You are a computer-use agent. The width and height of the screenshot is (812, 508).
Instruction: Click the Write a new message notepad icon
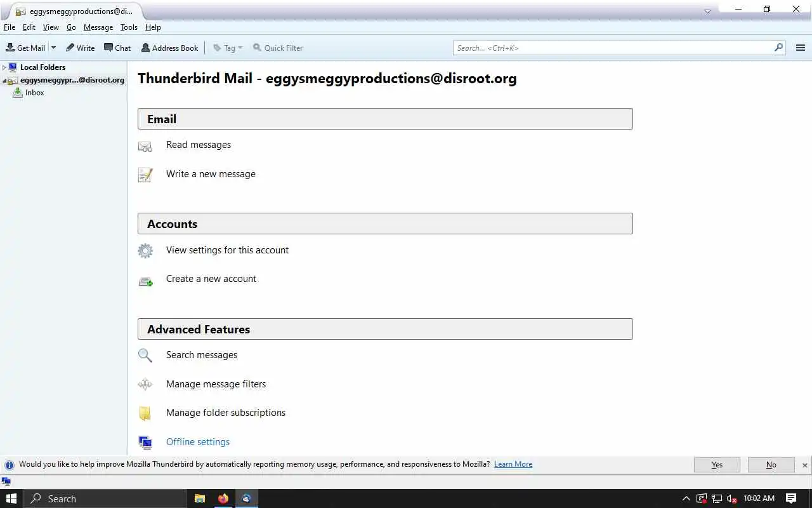tap(145, 175)
